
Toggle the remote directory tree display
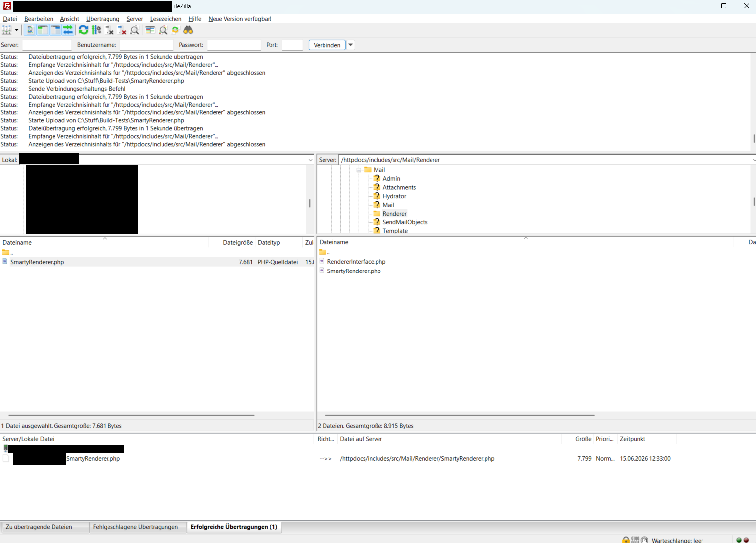[x=55, y=30]
